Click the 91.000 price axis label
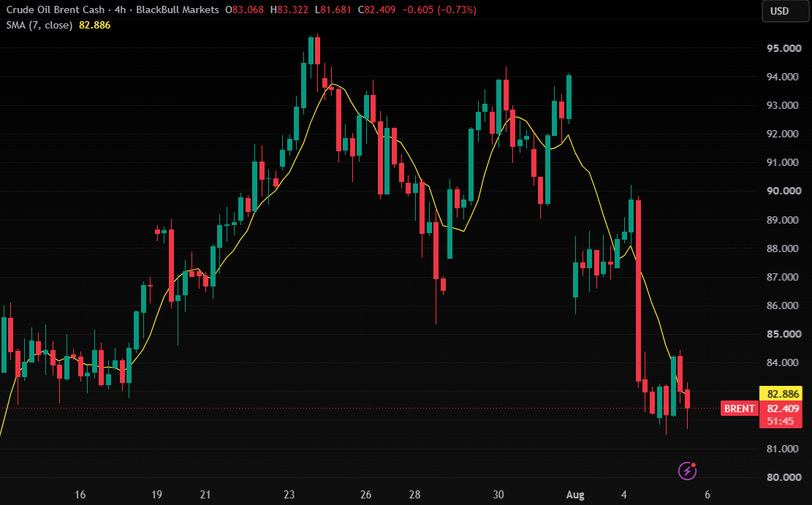The image size is (812, 505). tap(783, 162)
